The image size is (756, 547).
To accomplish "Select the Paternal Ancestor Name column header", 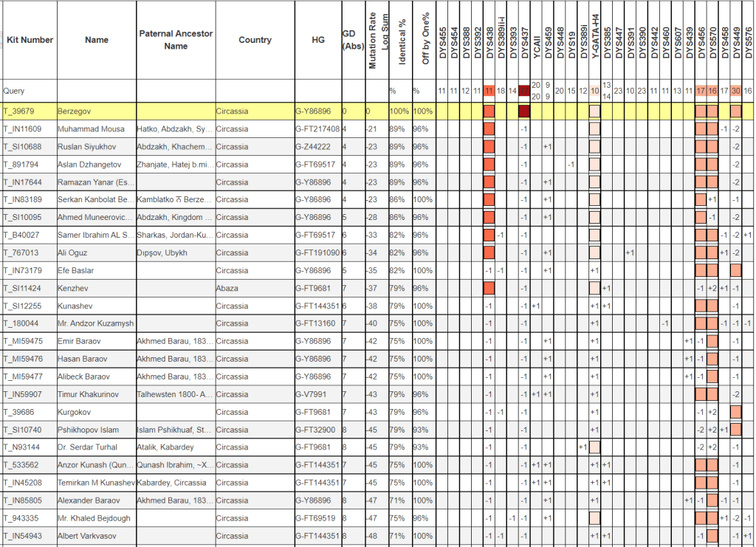I will (x=176, y=40).
